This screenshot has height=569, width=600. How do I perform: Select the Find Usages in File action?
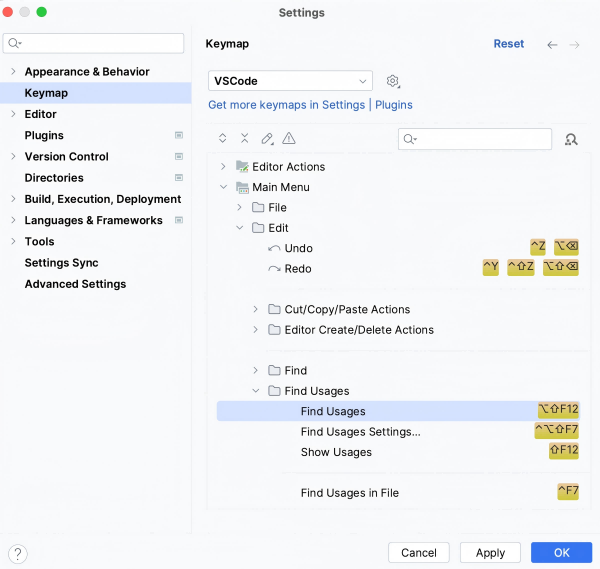tap(349, 493)
